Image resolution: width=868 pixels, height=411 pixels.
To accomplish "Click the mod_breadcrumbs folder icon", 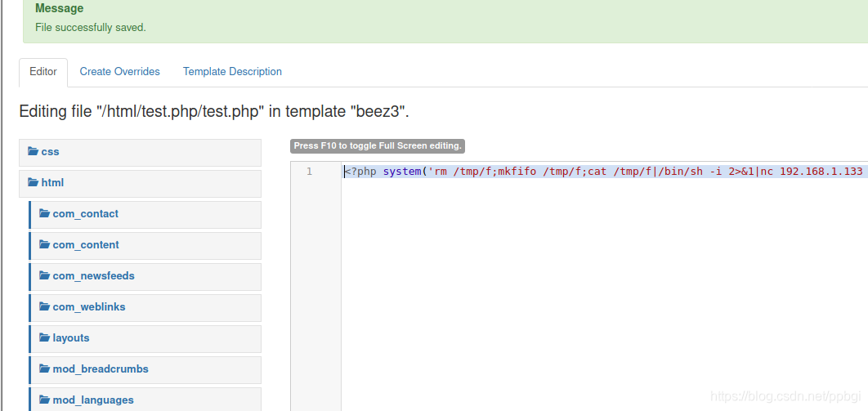I will tap(45, 369).
